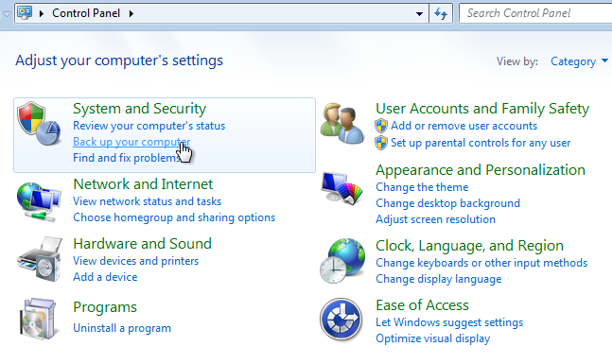Click the Control Panel address bar icon
612x364 pixels.
[x=25, y=13]
